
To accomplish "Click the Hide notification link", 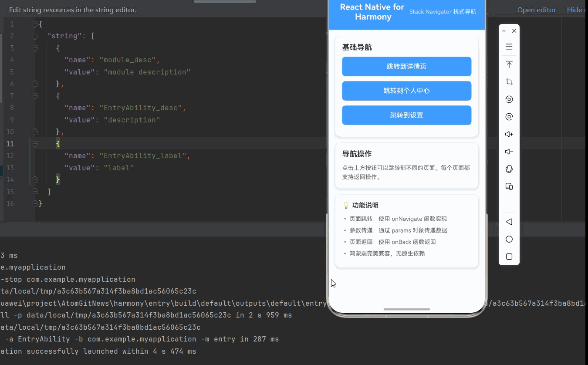I will [577, 10].
